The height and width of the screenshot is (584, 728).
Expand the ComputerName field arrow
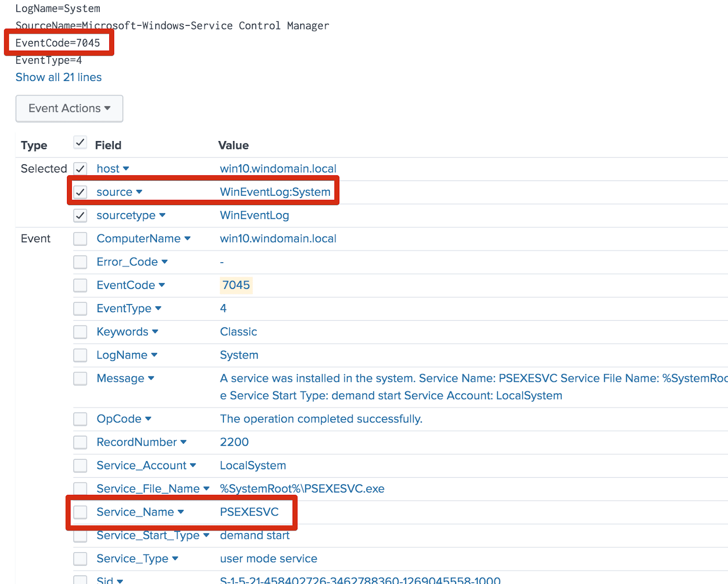click(x=187, y=239)
